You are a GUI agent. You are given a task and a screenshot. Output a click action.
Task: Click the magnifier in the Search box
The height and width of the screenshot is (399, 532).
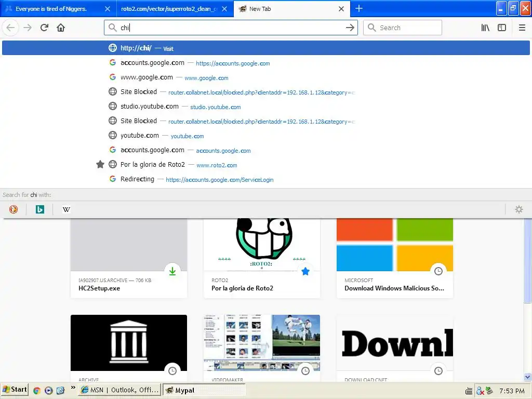tap(372, 28)
